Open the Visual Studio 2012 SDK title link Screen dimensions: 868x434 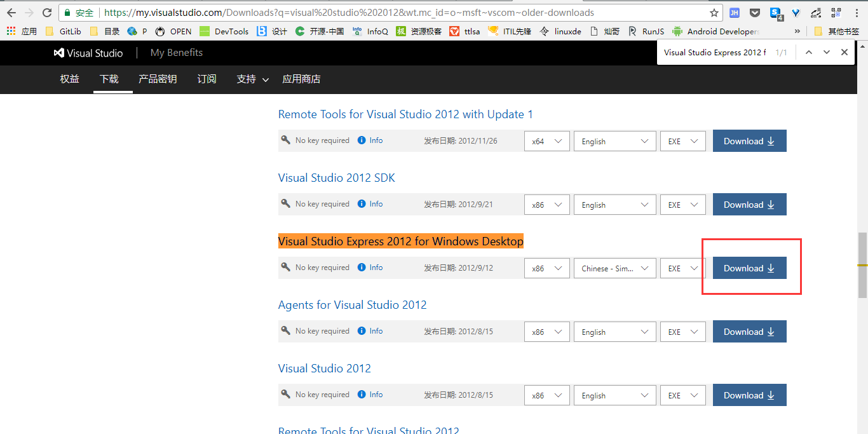pyautogui.click(x=337, y=178)
